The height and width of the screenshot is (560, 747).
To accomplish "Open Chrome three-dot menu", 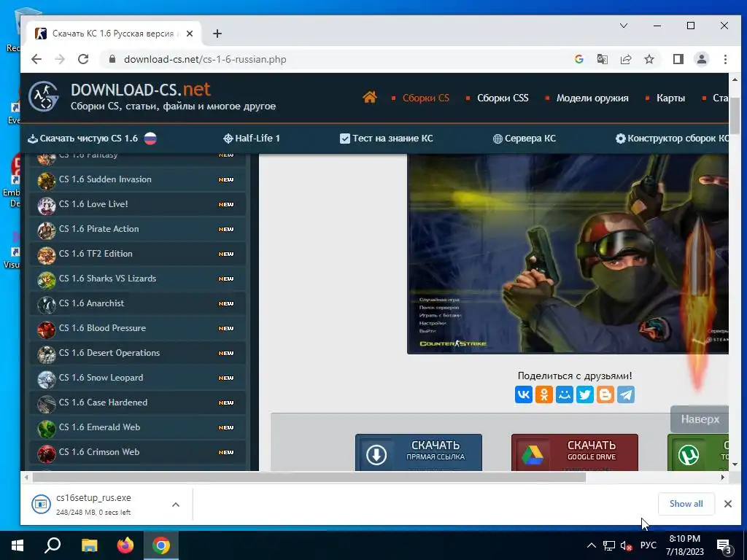I will click(x=725, y=59).
